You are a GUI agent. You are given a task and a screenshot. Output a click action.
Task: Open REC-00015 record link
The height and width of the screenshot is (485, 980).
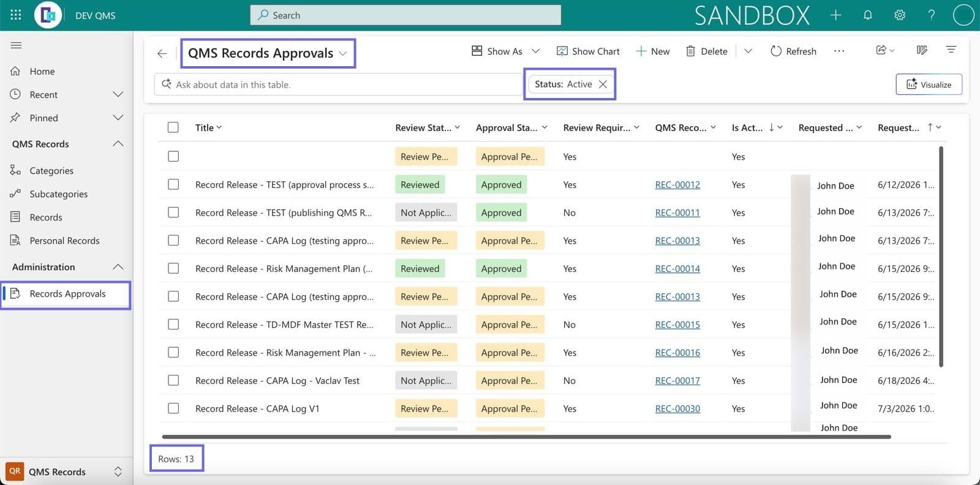click(677, 325)
